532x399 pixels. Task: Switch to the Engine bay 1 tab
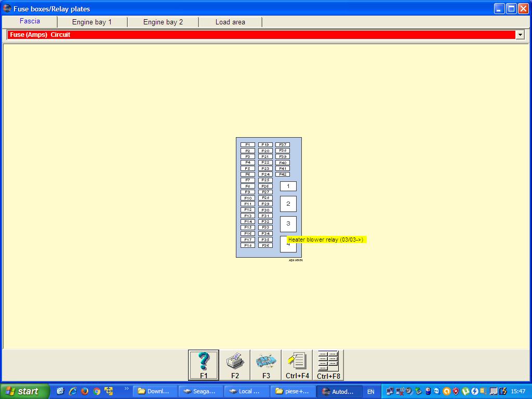92,22
